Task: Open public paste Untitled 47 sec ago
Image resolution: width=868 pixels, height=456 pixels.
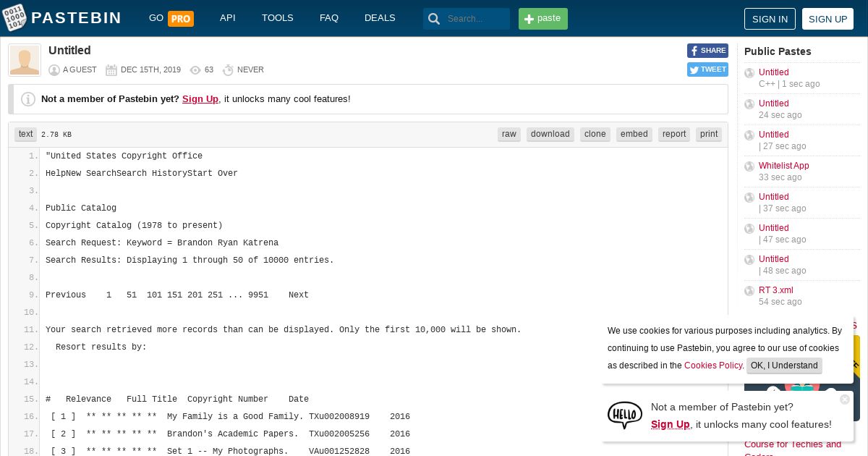Action: pyautogui.click(x=773, y=228)
